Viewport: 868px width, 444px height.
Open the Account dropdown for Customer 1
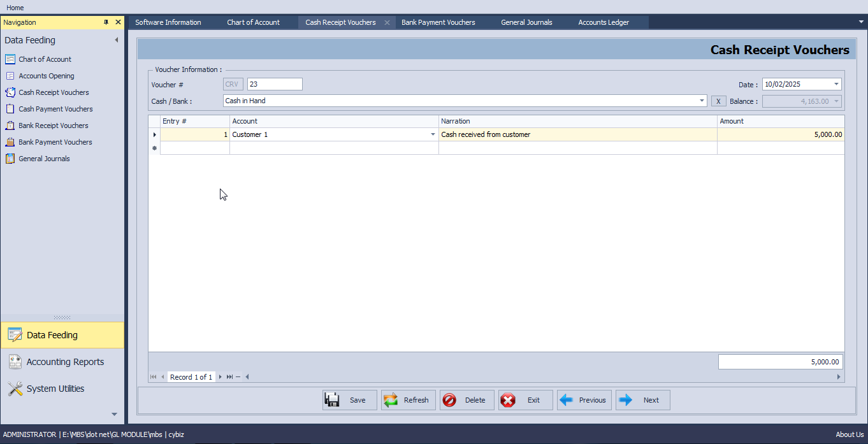(x=433, y=134)
